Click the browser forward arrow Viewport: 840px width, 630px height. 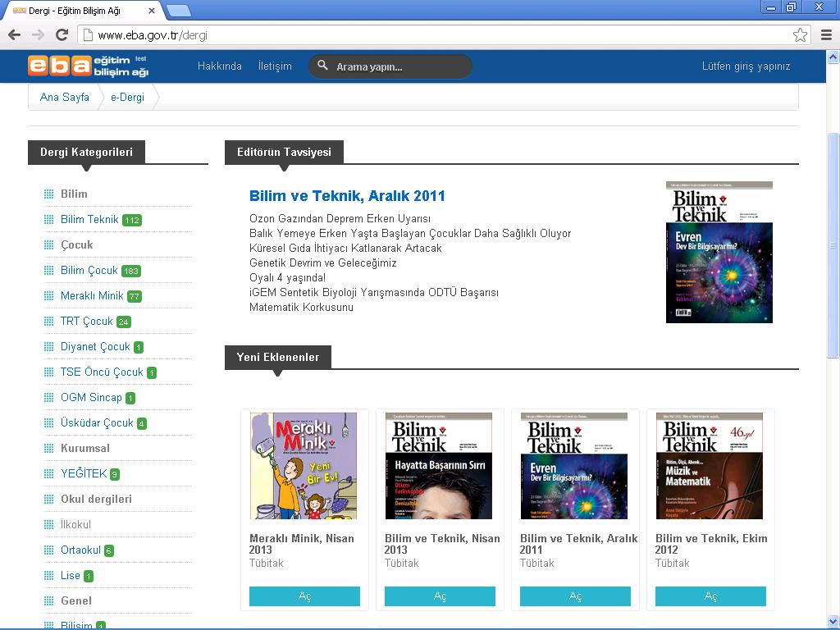coord(38,34)
